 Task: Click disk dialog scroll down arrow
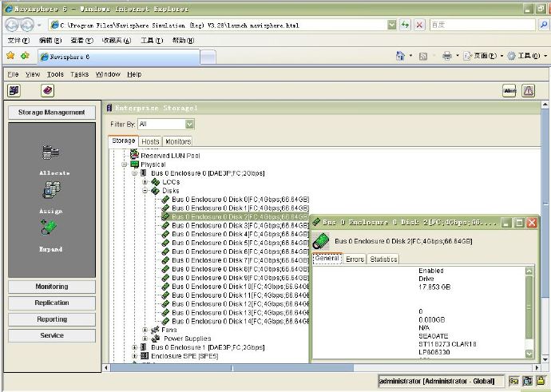pos(529,354)
